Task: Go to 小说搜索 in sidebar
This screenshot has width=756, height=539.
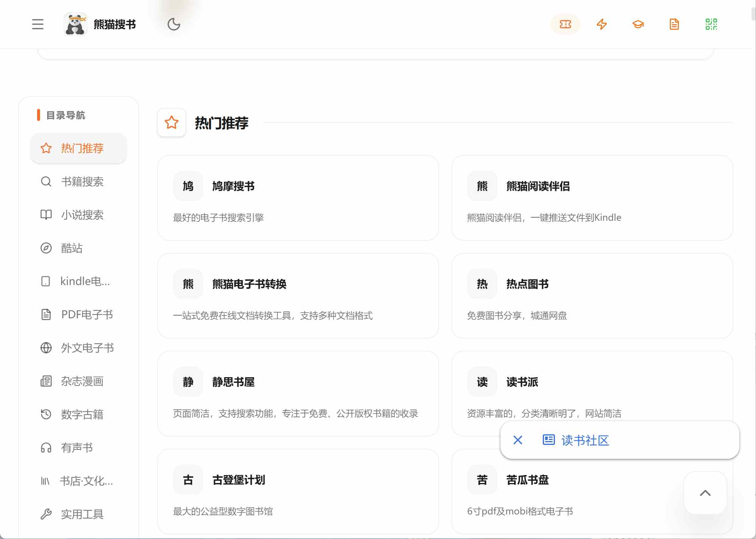Action: point(79,215)
